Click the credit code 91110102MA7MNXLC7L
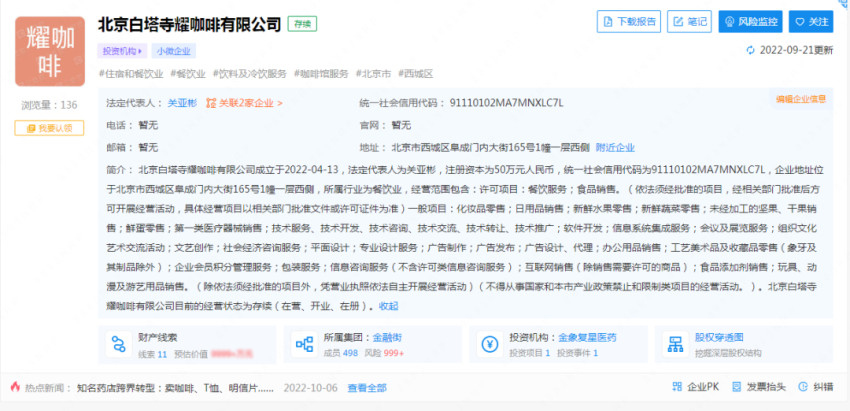 pos(506,102)
